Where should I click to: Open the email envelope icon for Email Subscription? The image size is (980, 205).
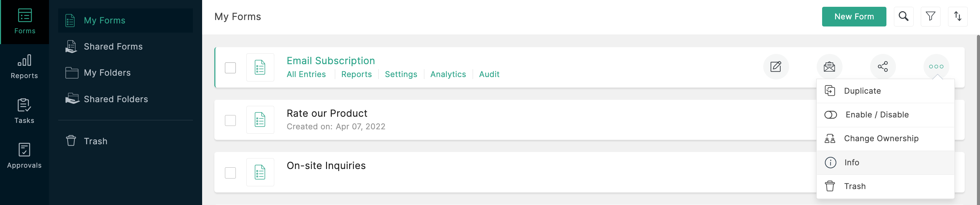[x=829, y=67]
